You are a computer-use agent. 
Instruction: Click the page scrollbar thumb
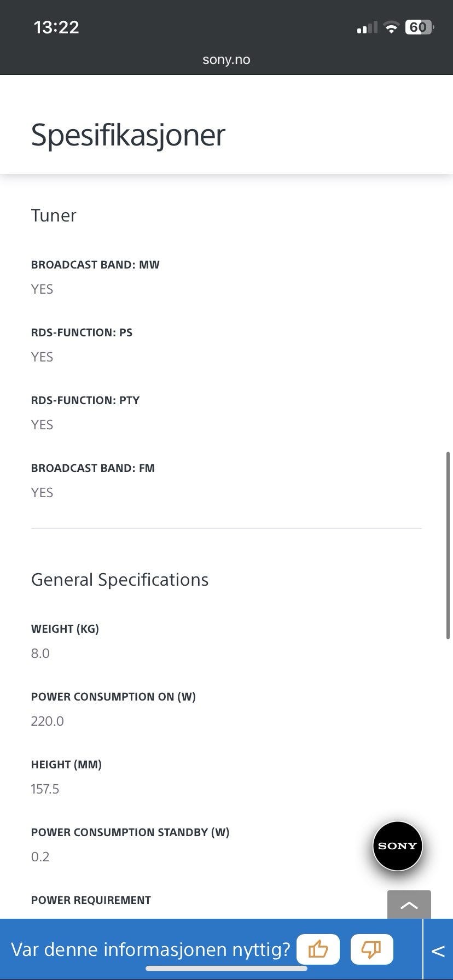(x=449, y=545)
